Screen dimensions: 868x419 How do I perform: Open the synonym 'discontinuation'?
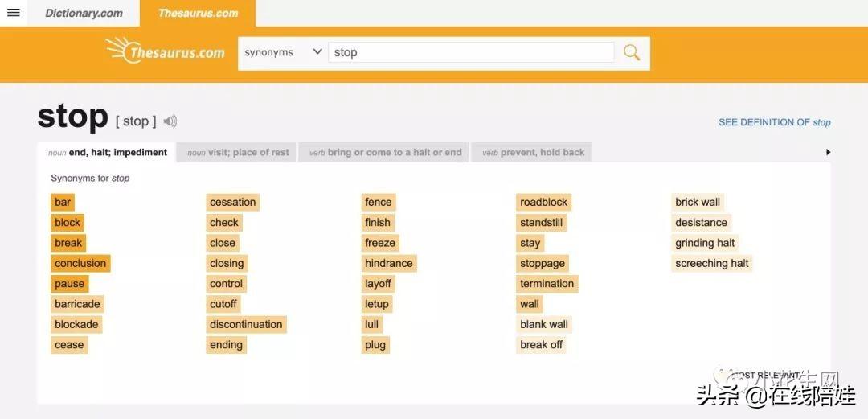(x=246, y=324)
